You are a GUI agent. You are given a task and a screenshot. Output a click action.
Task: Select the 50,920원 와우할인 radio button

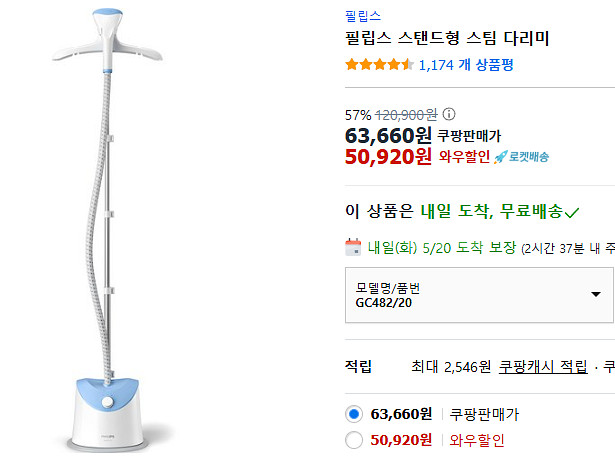click(352, 440)
